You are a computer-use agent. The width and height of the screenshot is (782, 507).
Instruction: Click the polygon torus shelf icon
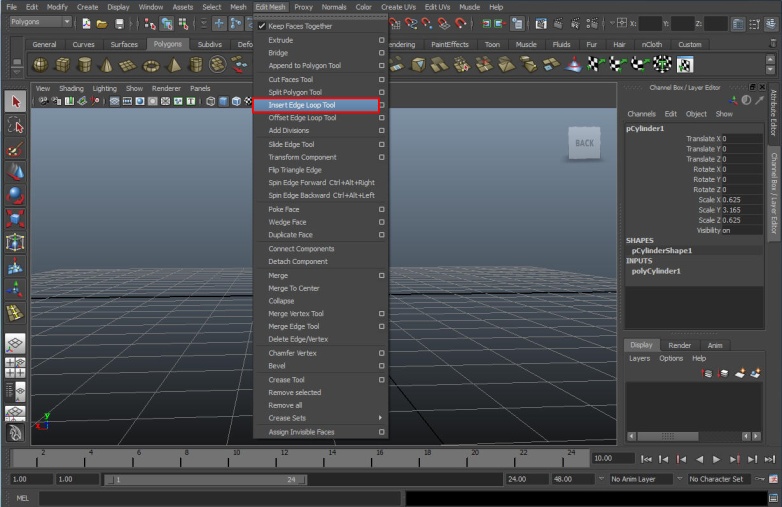point(151,64)
